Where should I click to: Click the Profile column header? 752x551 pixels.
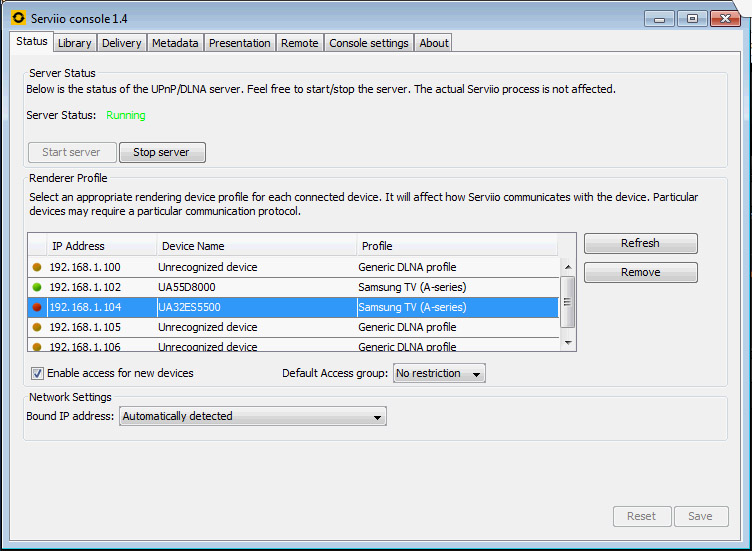457,246
